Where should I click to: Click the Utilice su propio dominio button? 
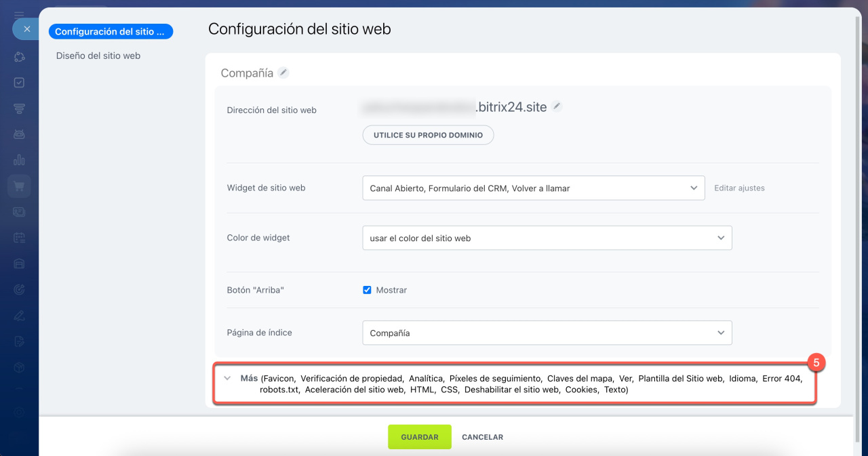(428, 135)
